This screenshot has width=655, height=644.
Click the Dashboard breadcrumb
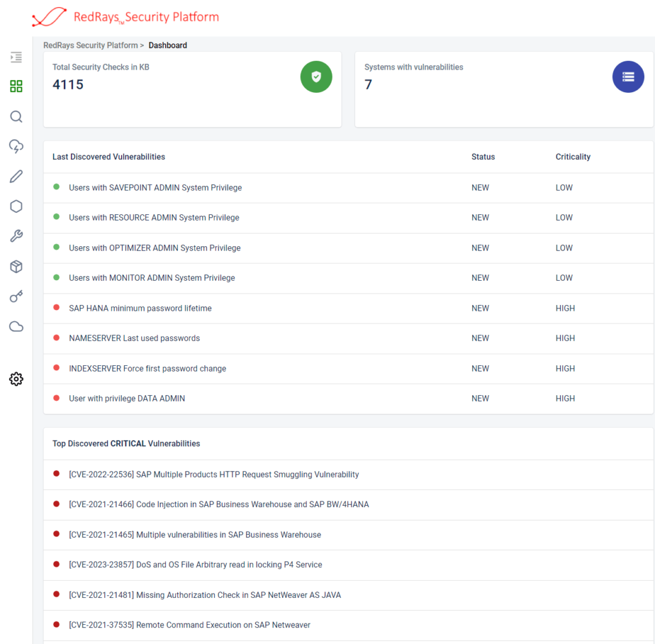click(x=168, y=45)
